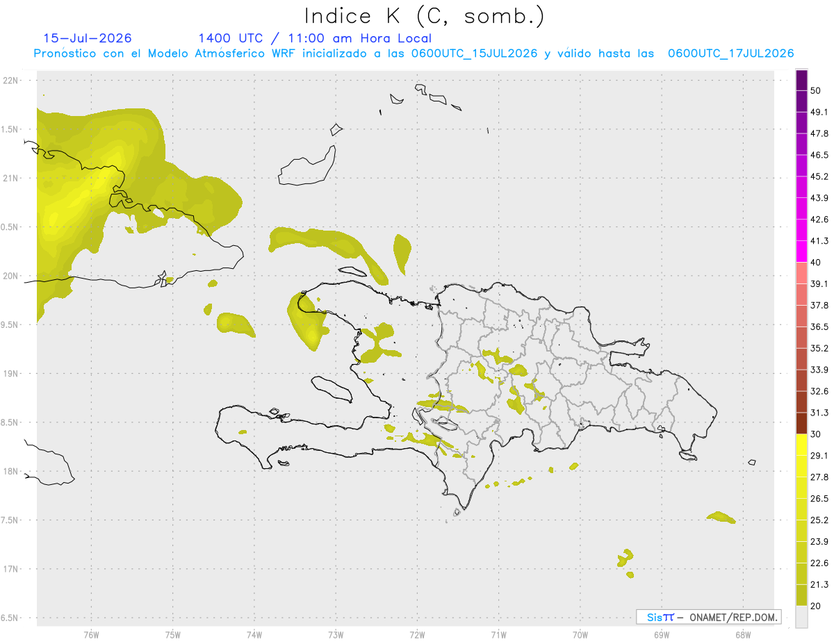The image size is (834, 644).
Task: Select the "32.6" colorbar label
Action: tap(819, 391)
